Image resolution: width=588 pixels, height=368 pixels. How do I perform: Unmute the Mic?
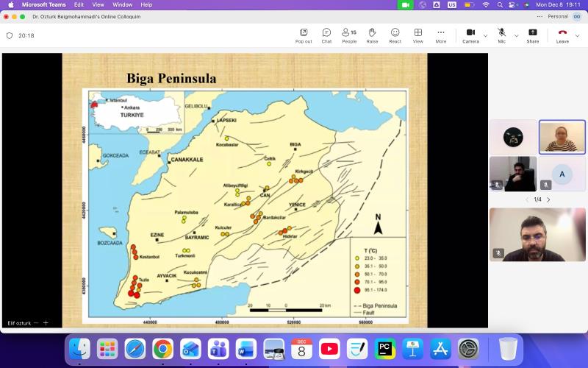[501, 35]
